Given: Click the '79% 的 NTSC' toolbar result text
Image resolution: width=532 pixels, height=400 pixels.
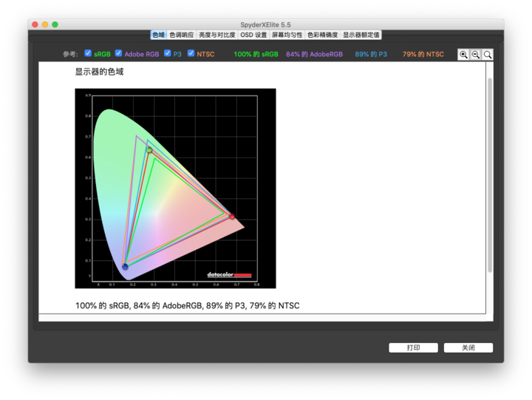Looking at the screenshot, I should 423,54.
